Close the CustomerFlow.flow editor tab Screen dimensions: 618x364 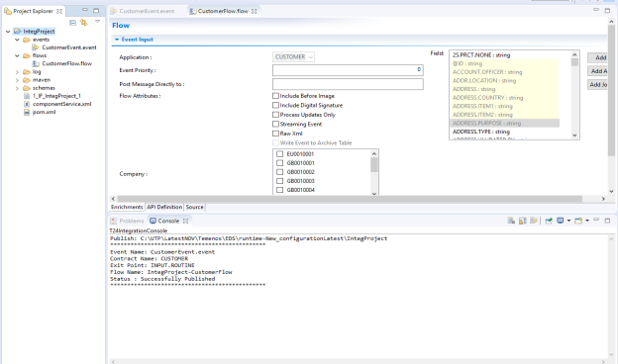[255, 12]
